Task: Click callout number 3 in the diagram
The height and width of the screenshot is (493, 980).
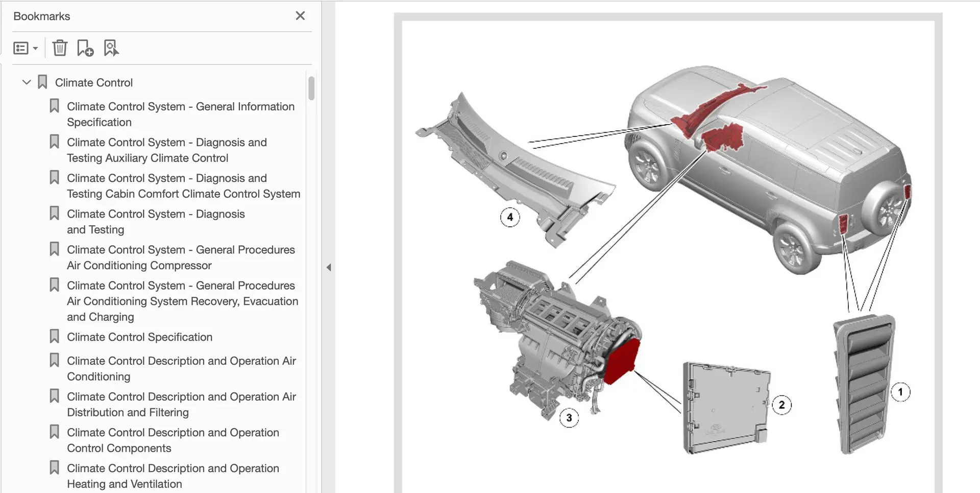Action: (569, 418)
